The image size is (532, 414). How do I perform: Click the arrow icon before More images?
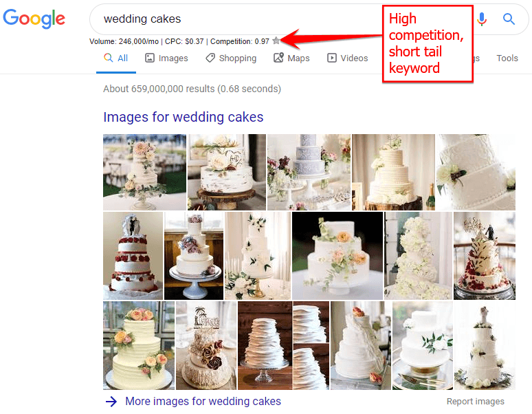(x=111, y=402)
